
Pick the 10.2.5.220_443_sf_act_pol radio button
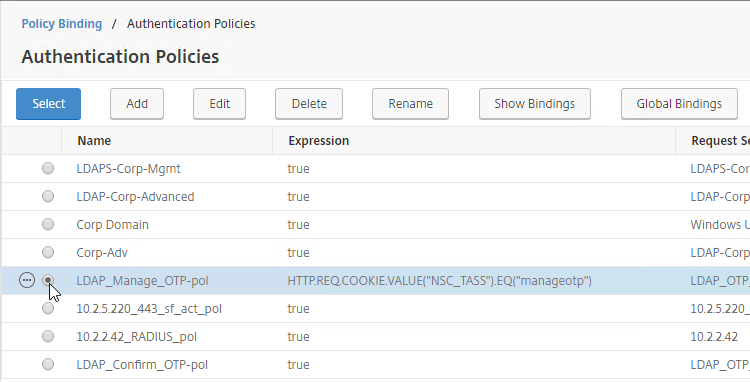48,308
